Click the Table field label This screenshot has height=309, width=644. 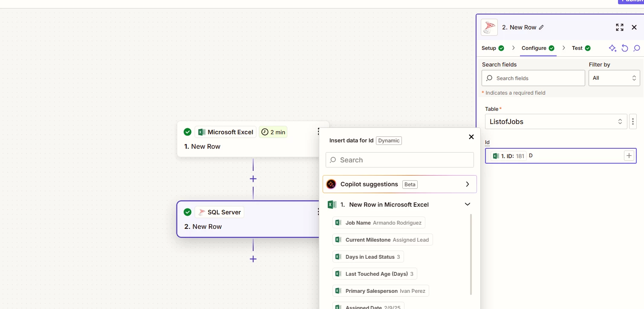[492, 109]
